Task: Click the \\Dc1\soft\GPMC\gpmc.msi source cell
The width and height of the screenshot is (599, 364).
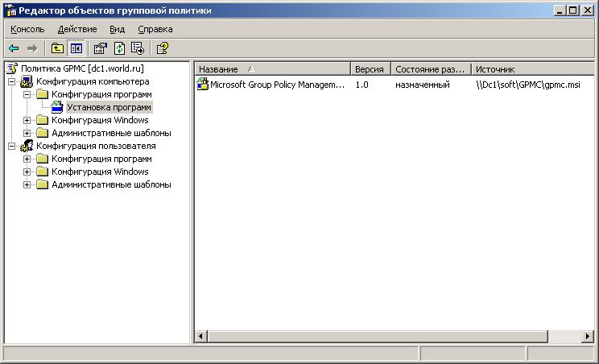Action: (528, 85)
